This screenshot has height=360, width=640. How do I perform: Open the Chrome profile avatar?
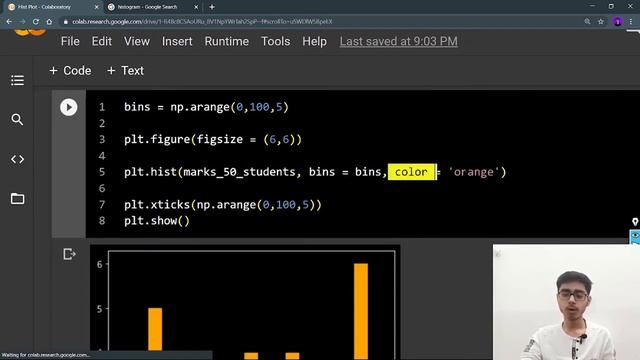click(618, 22)
